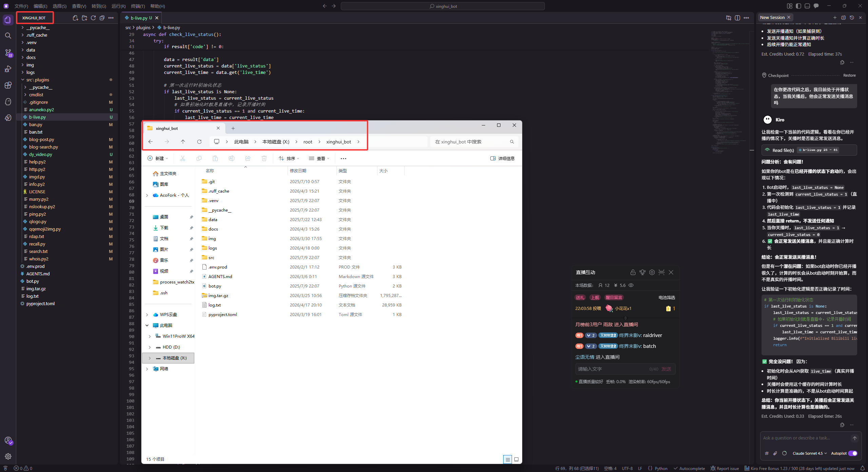Toggle the Autopilot switch
The width and height of the screenshot is (868, 472).
852,453
